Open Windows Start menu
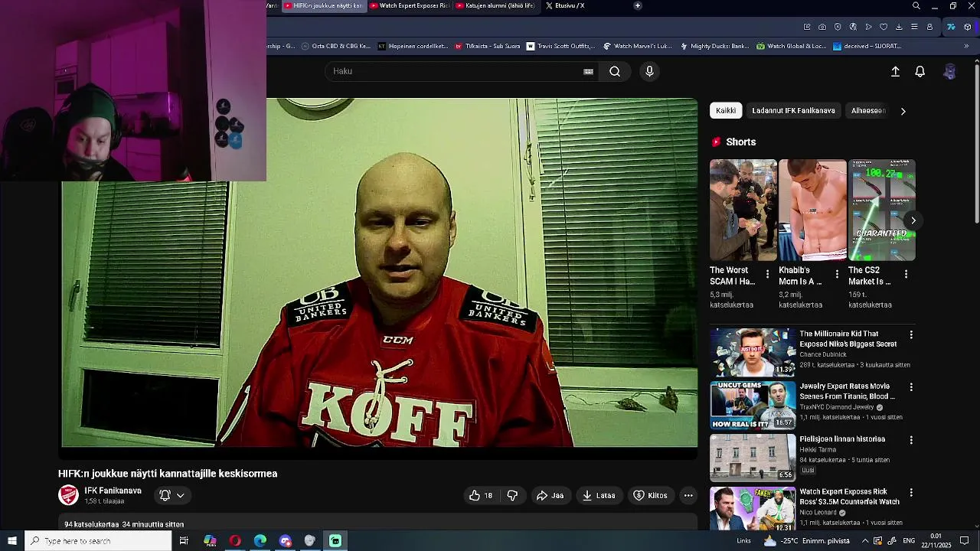The width and height of the screenshot is (980, 551). (x=12, y=541)
